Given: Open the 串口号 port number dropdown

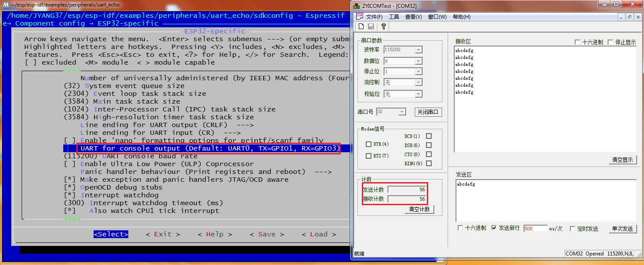Looking at the screenshot, I should [401, 112].
